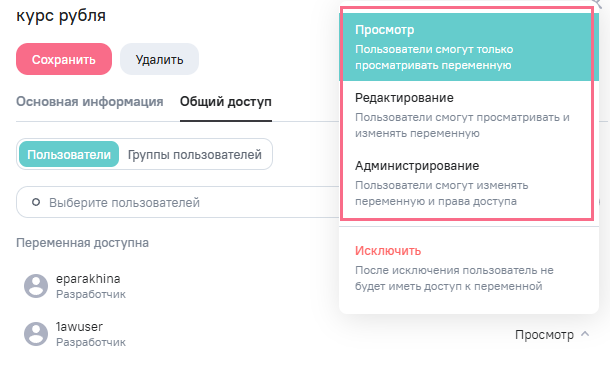Click the search icon in the user field
Screen dimensions: 610x367
(x=36, y=202)
